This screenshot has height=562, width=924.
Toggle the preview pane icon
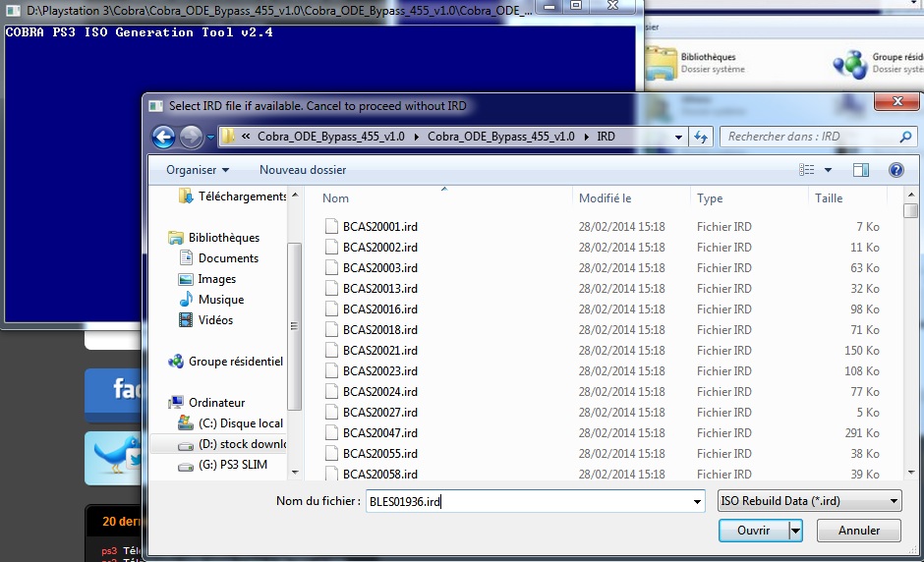861,170
